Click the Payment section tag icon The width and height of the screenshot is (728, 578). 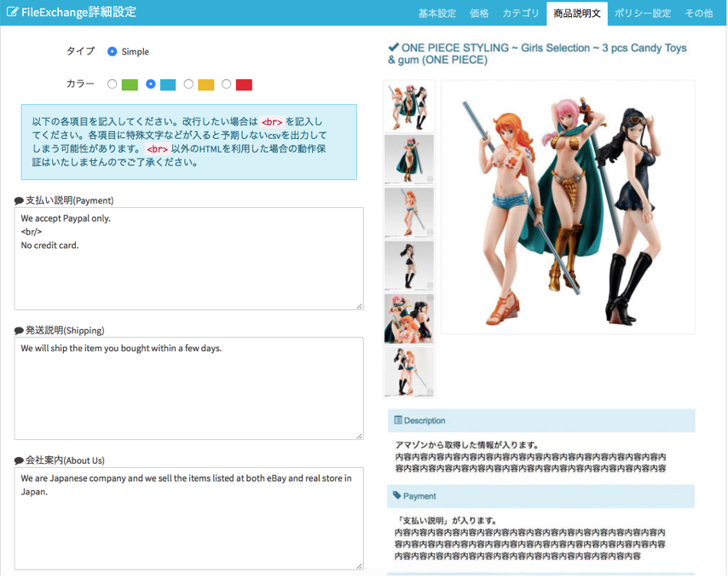(x=397, y=495)
